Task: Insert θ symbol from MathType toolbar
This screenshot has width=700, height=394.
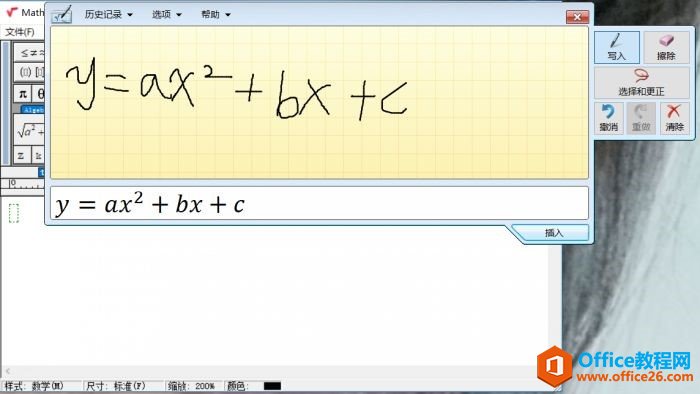Action: click(39, 94)
